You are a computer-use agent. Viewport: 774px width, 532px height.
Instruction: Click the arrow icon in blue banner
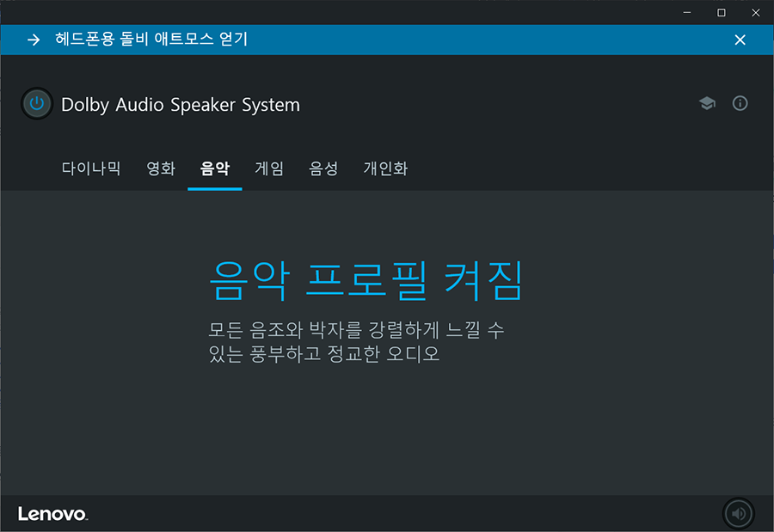(x=34, y=40)
